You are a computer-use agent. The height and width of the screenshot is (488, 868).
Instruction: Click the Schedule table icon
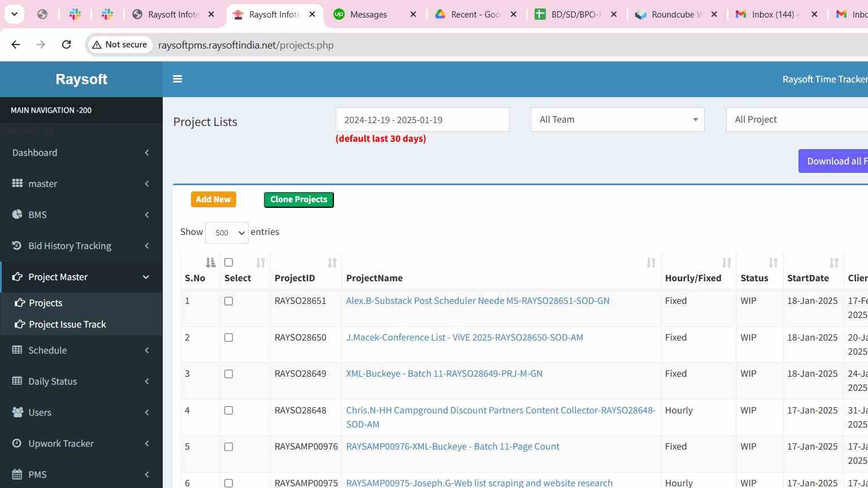point(18,350)
